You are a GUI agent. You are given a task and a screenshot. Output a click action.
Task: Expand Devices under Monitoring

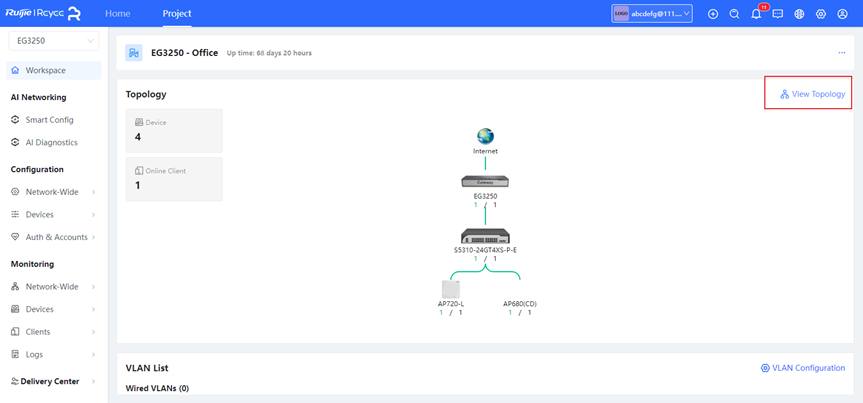54,309
